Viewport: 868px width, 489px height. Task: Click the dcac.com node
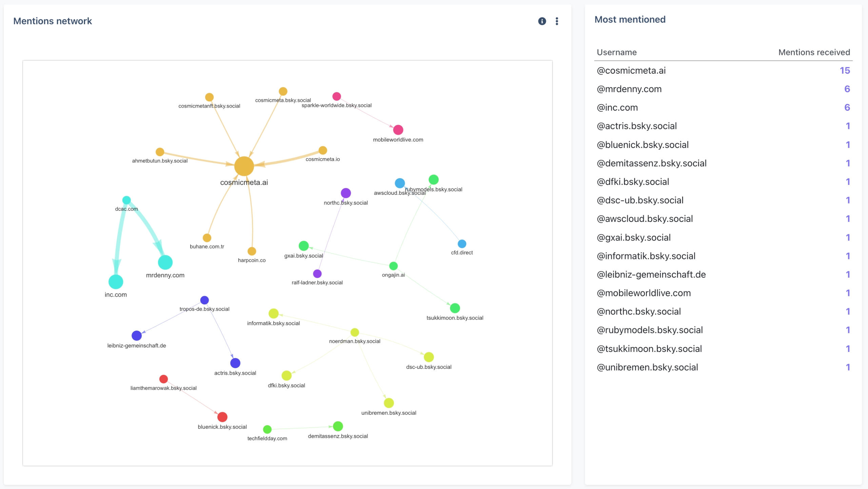[126, 200]
